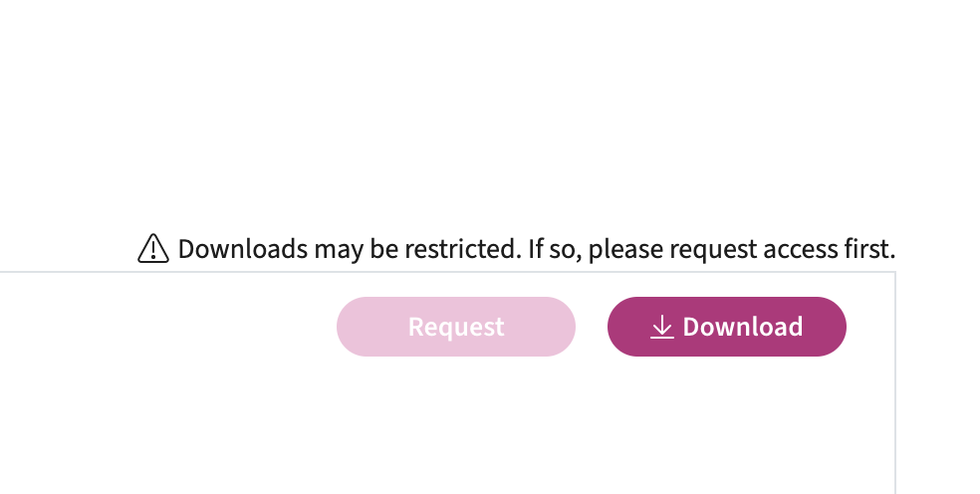Image resolution: width=980 pixels, height=494 pixels.
Task: Click the warning triangle icon
Action: (153, 248)
